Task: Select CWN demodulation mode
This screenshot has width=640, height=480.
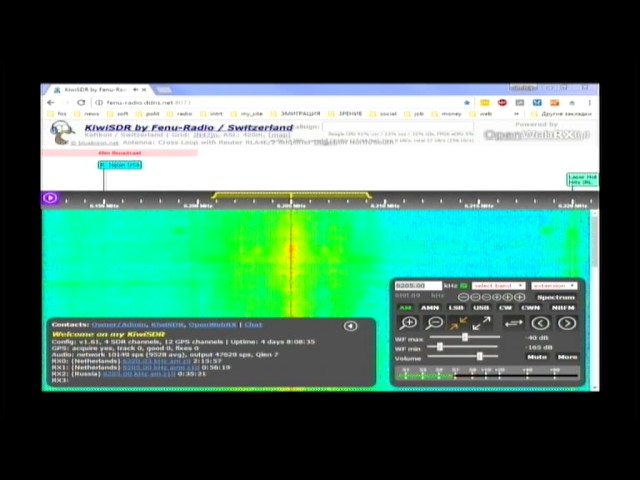Action: click(530, 308)
